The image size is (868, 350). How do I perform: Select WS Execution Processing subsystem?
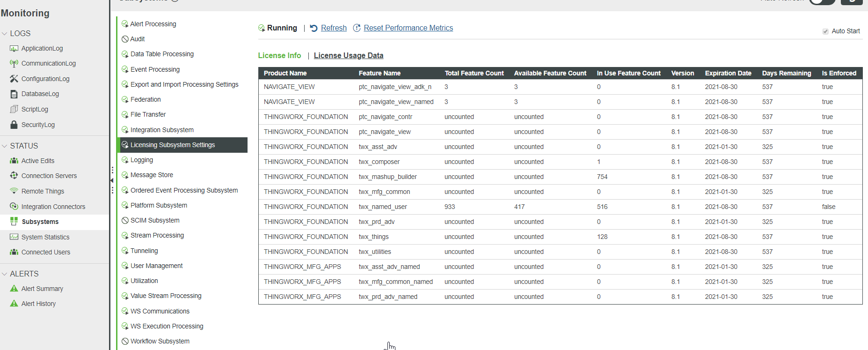point(167,326)
